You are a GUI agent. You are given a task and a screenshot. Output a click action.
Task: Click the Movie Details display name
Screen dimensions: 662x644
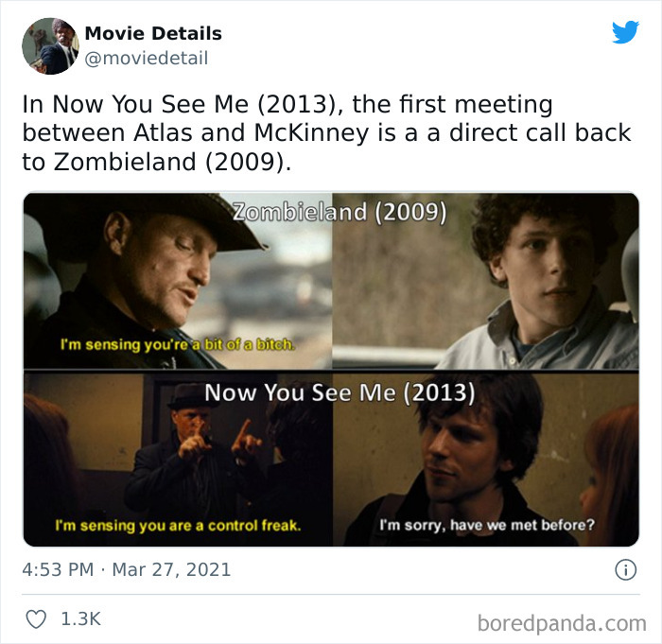tap(153, 33)
